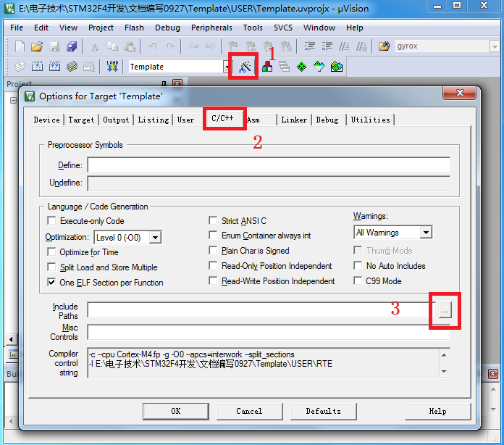Viewport: 504px width, 445px height.
Task: Toggle Split Load and Store Multiple
Action: [x=51, y=267]
